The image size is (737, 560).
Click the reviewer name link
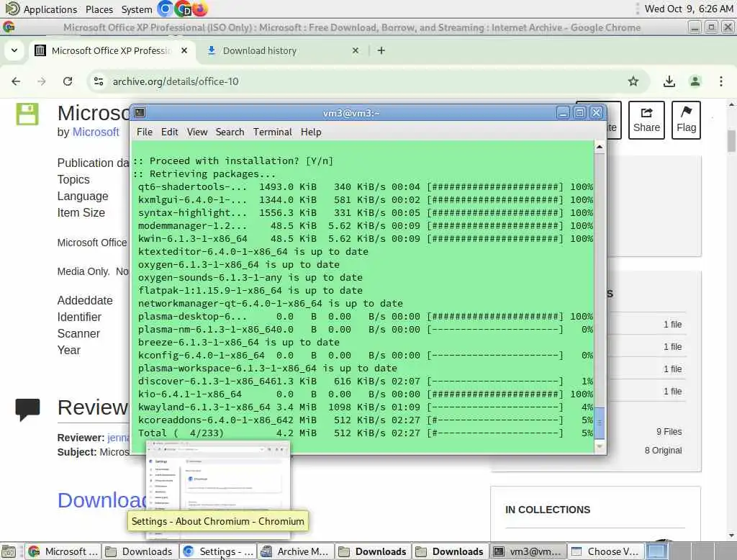coord(118,438)
